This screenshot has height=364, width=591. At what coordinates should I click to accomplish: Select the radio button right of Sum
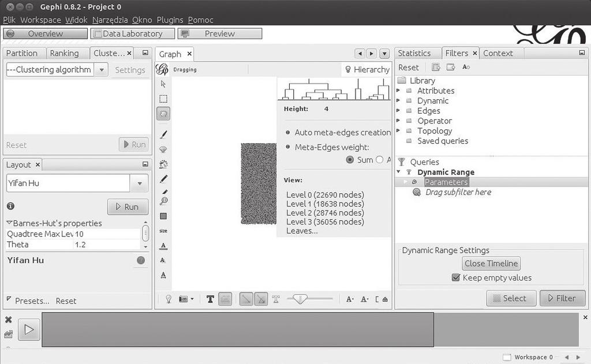pyautogui.click(x=380, y=160)
